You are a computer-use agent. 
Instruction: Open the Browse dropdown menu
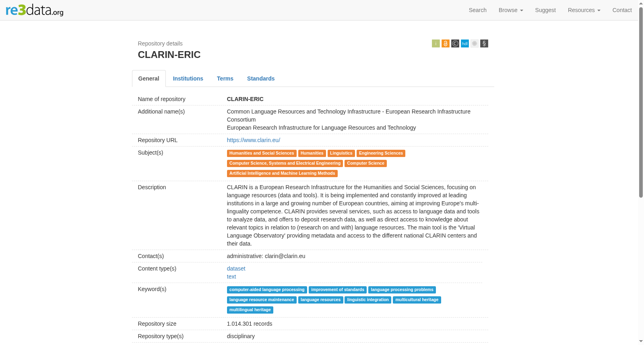[x=511, y=10]
